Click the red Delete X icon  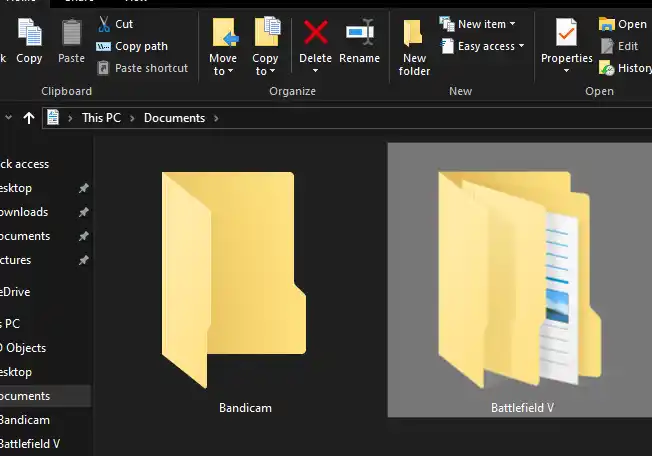[x=316, y=32]
